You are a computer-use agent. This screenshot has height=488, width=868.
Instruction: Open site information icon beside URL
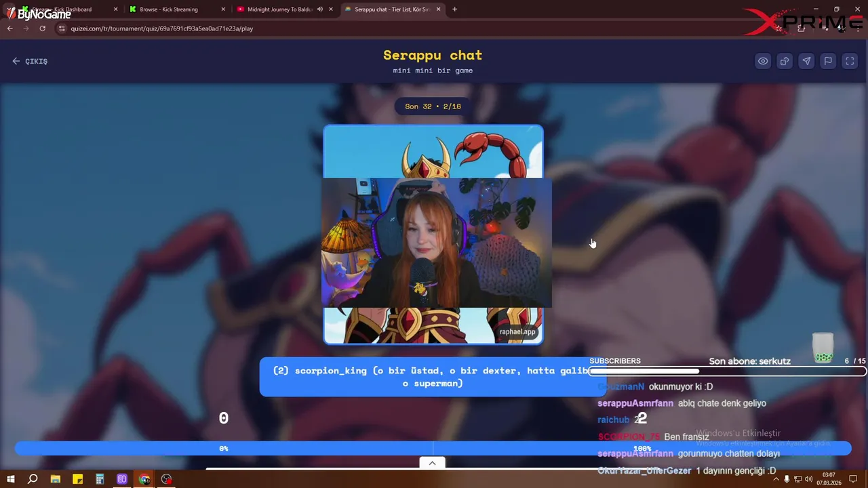(x=62, y=28)
